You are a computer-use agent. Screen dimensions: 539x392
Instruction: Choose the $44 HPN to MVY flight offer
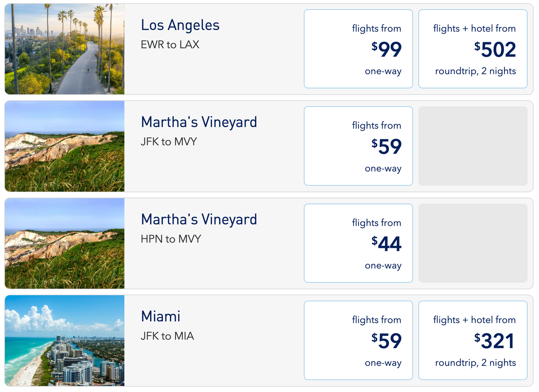[x=358, y=243]
